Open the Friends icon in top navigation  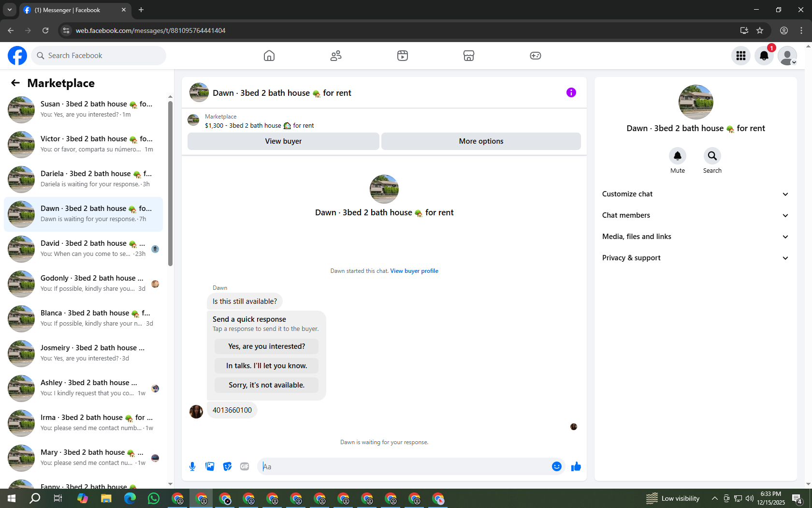[336, 56]
